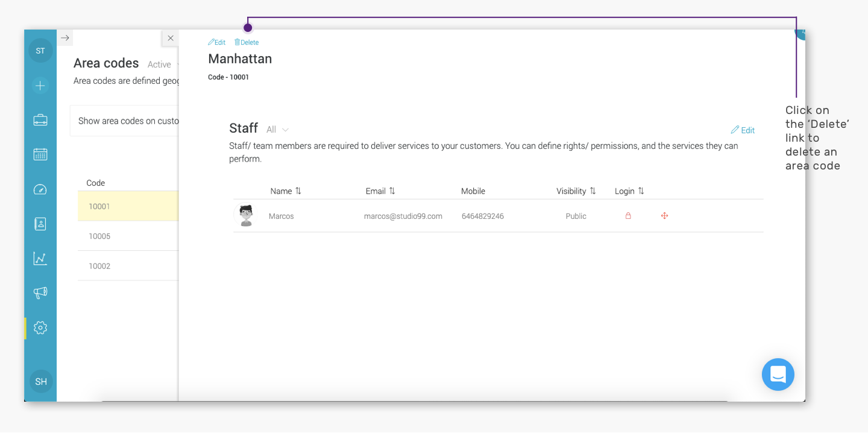Close the Manhattan detail panel

pos(171,38)
